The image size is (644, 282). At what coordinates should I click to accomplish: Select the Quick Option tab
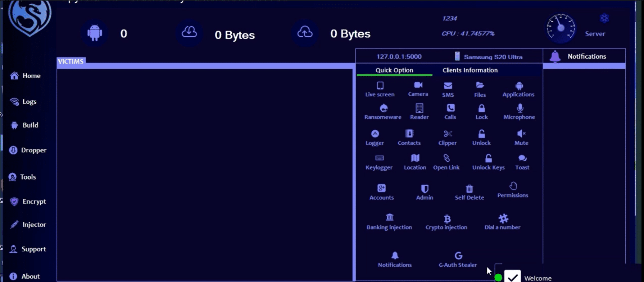394,70
